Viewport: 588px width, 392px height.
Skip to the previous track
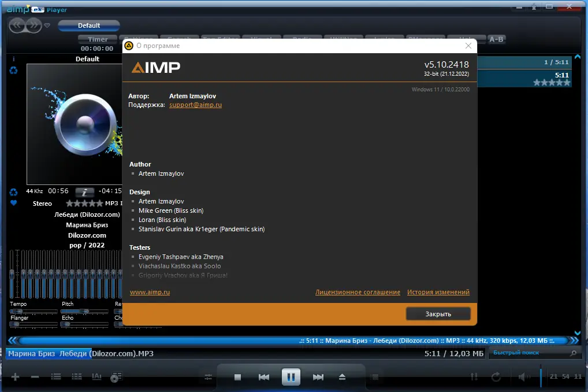(x=264, y=377)
